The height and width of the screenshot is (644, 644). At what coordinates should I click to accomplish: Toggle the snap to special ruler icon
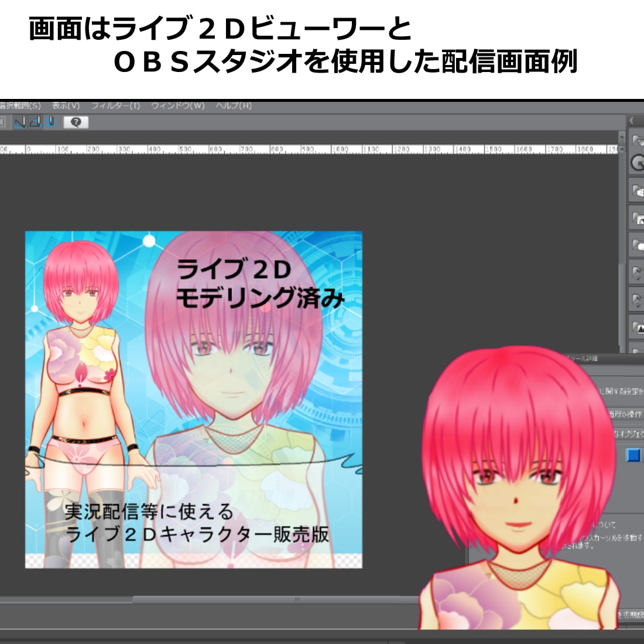35,122
